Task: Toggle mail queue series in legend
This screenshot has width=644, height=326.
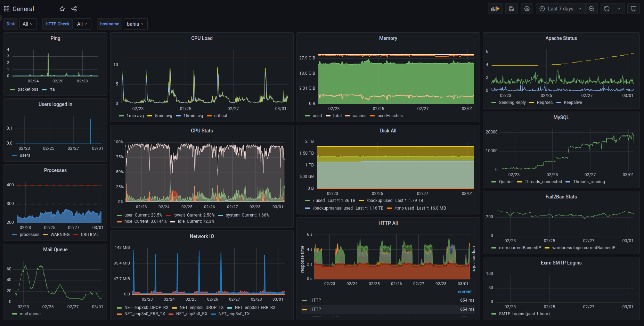Action: [x=30, y=314]
